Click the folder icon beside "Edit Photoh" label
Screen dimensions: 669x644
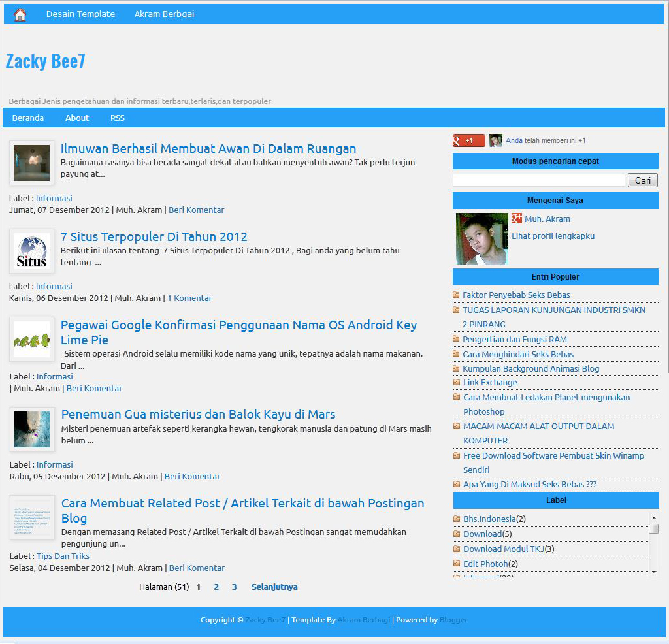[x=455, y=564]
